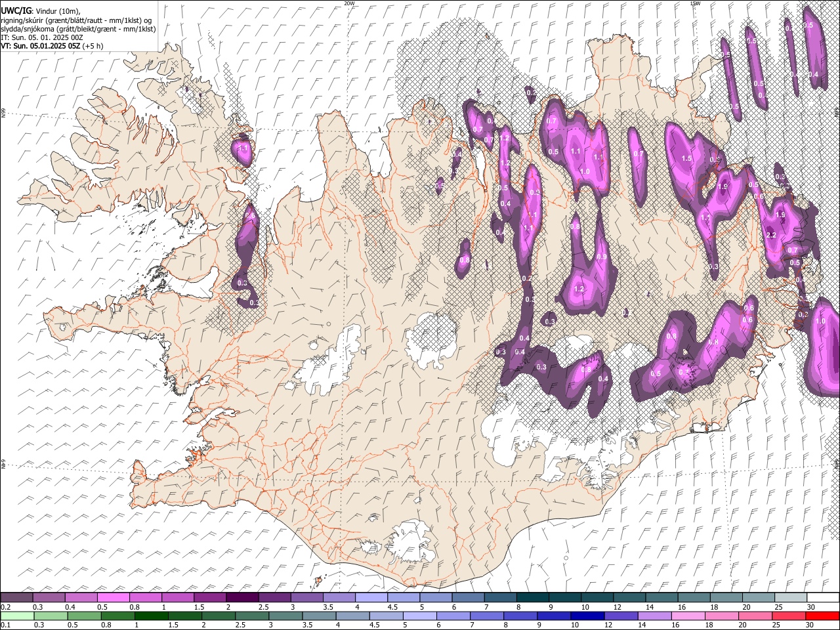This screenshot has height=630, width=840.
Task: Click the '1.5' snowfall value on the map
Action: [687, 159]
